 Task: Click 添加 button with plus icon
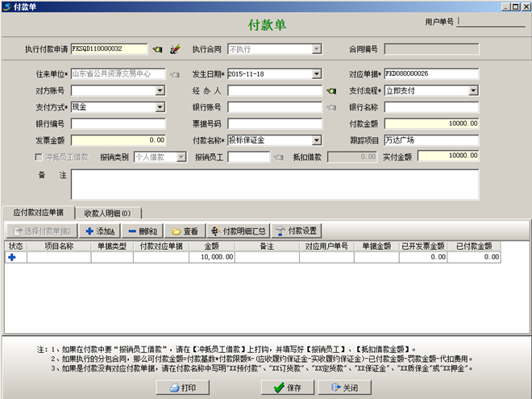[100, 231]
